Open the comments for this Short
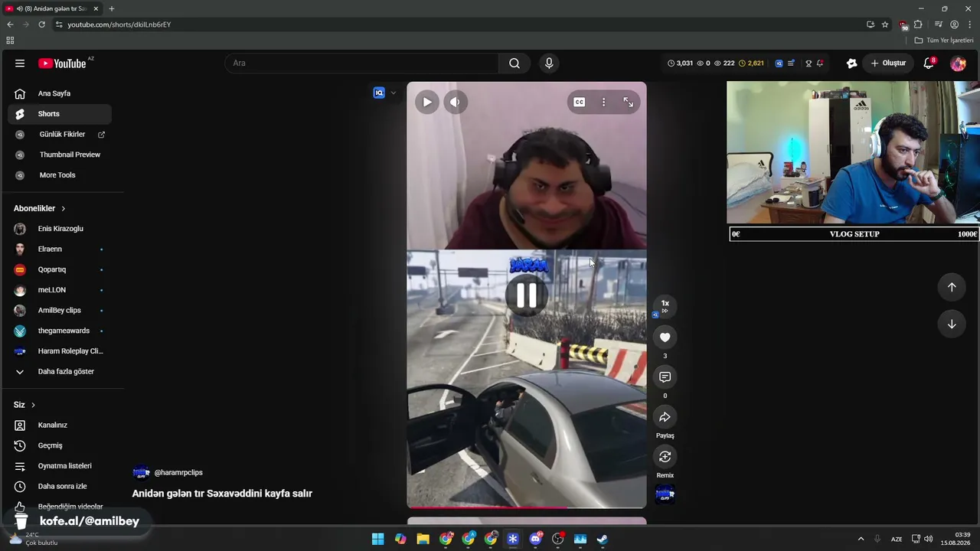The width and height of the screenshot is (980, 551). pos(665,377)
